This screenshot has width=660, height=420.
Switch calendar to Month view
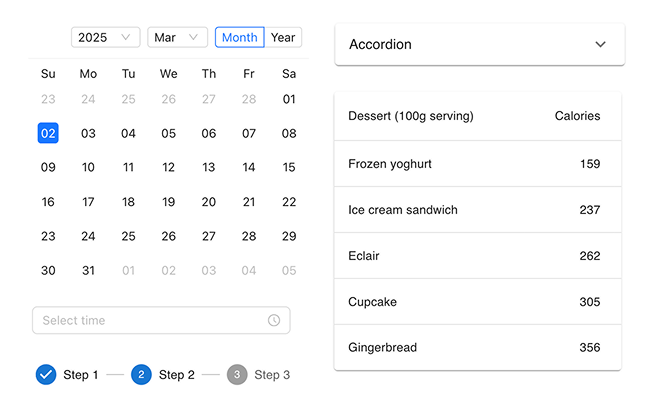point(240,37)
